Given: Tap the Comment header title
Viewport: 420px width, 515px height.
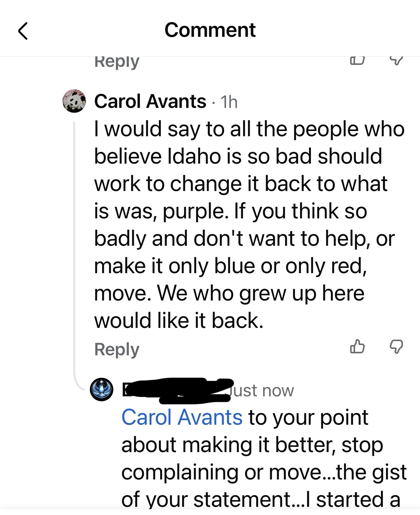Looking at the screenshot, I should [210, 30].
